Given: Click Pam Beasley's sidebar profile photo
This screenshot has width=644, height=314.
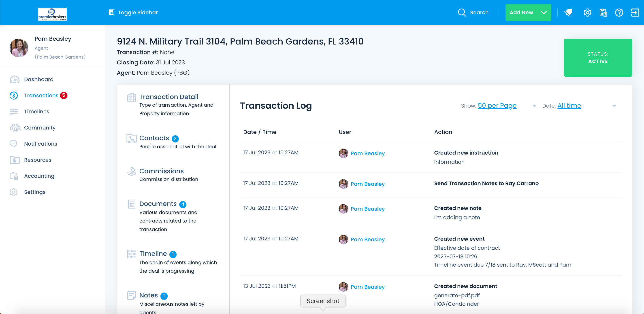Looking at the screenshot, I should (x=19, y=48).
